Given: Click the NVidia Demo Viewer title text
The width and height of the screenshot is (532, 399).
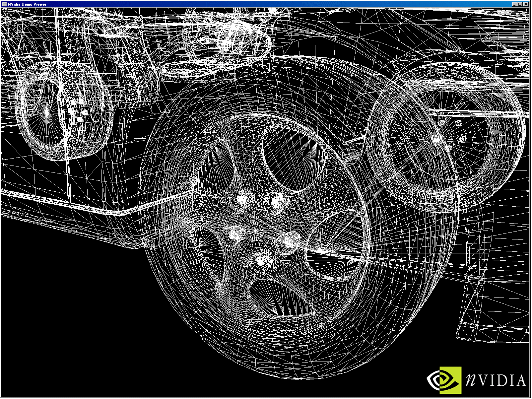Looking at the screenshot, I should pos(27,4).
